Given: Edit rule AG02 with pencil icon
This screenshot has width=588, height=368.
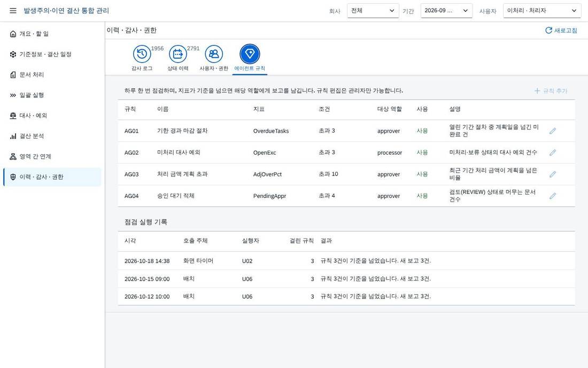Looking at the screenshot, I should click(x=552, y=152).
